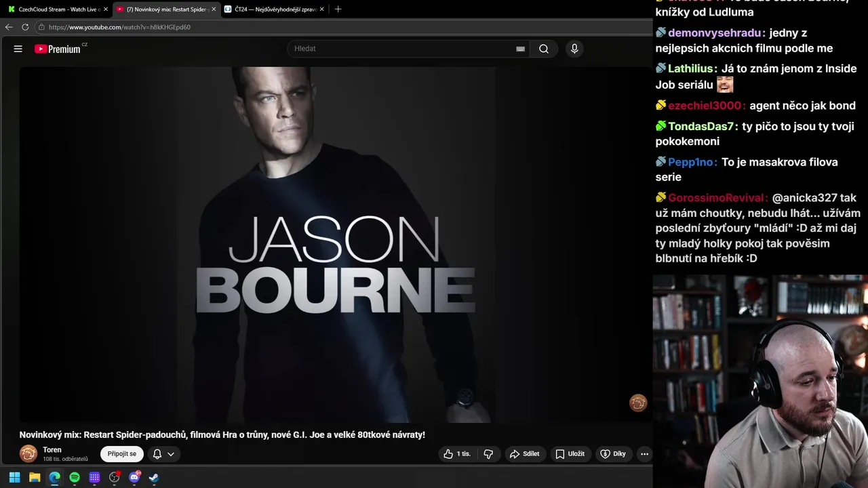
Task: Click the badge next to Pepp1no
Action: 660,162
